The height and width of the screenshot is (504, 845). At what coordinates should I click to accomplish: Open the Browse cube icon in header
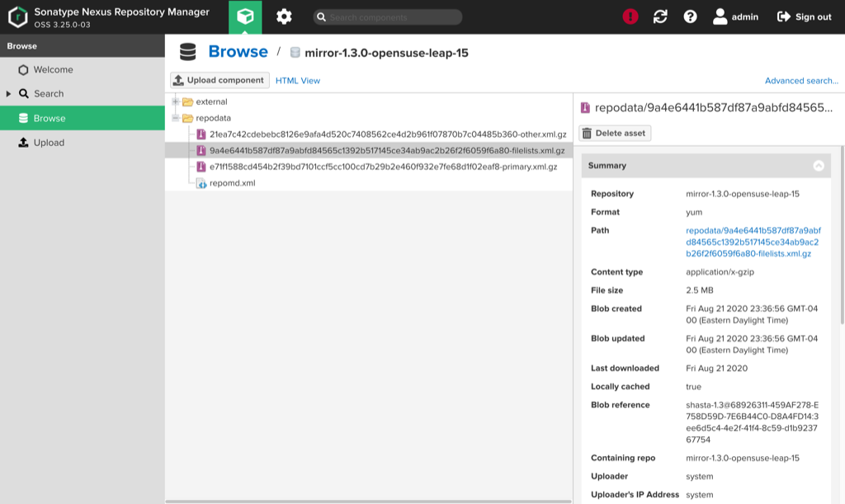coord(245,16)
